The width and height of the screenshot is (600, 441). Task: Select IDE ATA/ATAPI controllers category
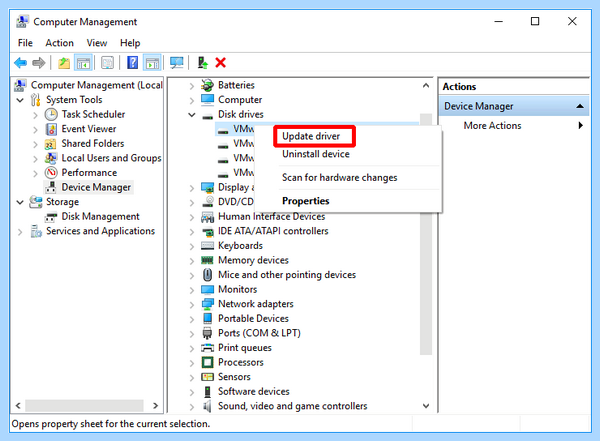[273, 231]
